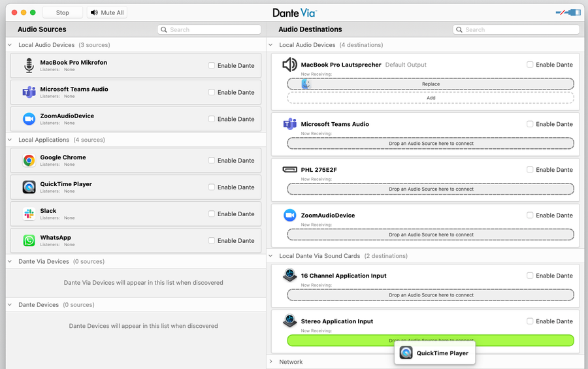Click the Stereo Application Input icon

point(289,321)
